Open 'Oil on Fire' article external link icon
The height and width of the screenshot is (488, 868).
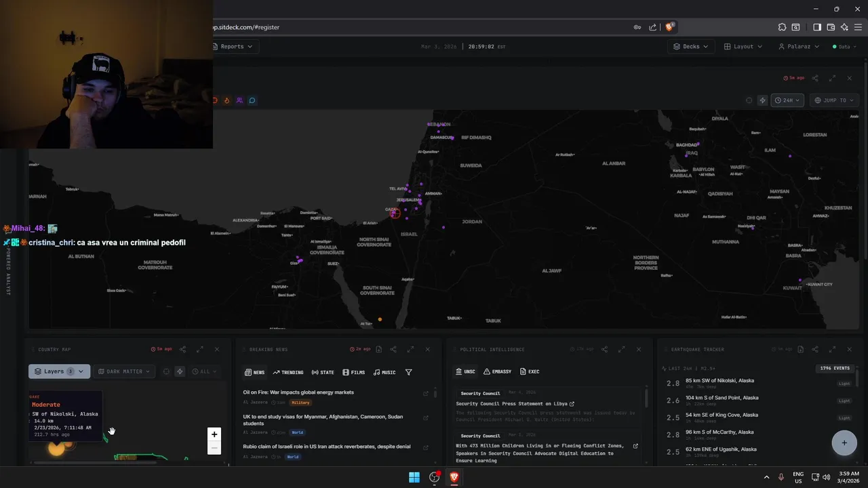coord(426,393)
